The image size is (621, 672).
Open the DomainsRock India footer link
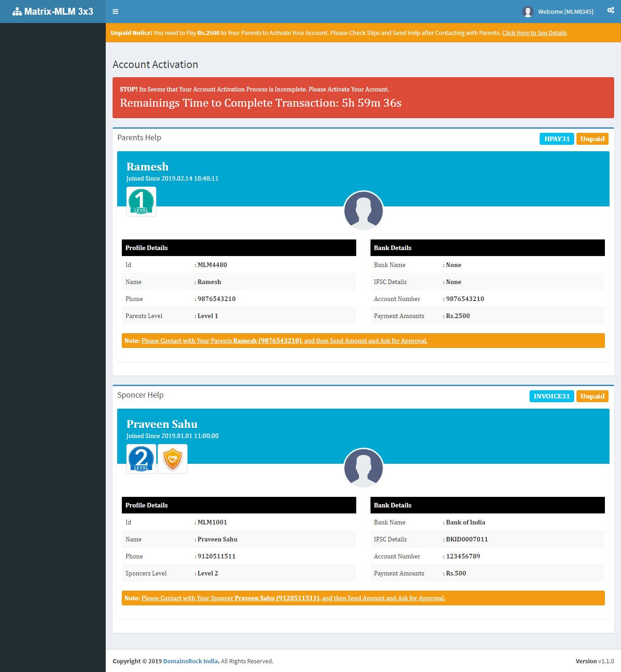click(190, 661)
